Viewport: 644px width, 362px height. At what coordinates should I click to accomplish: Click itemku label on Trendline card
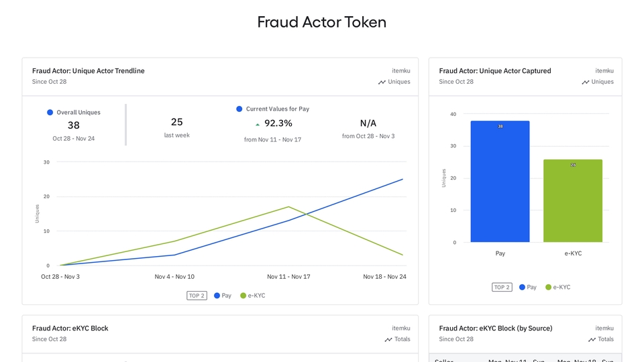(401, 71)
